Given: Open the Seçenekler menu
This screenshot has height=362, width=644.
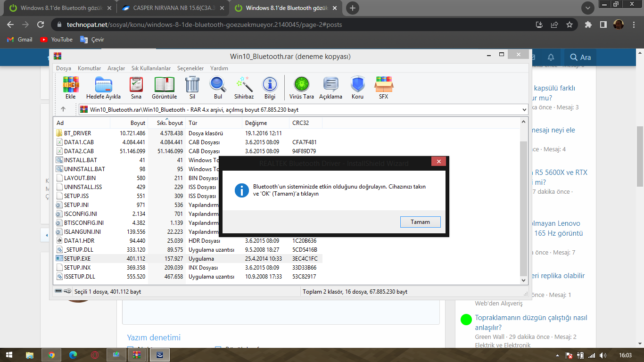Looking at the screenshot, I should (x=190, y=68).
